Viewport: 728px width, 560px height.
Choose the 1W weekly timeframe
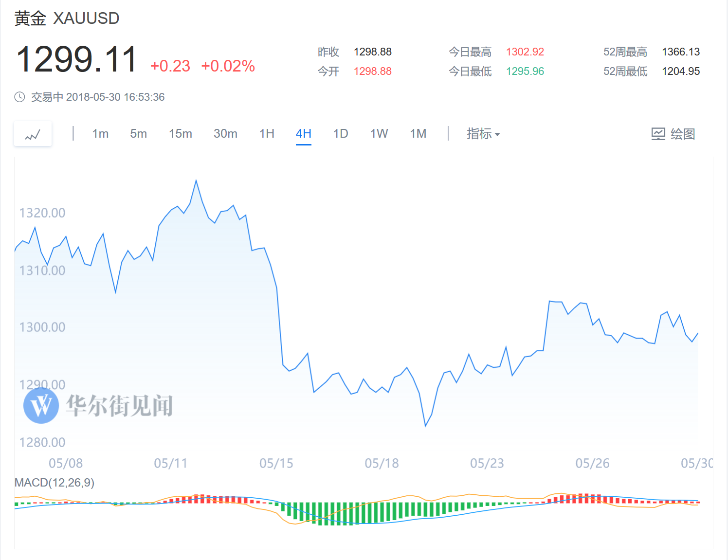tap(379, 134)
